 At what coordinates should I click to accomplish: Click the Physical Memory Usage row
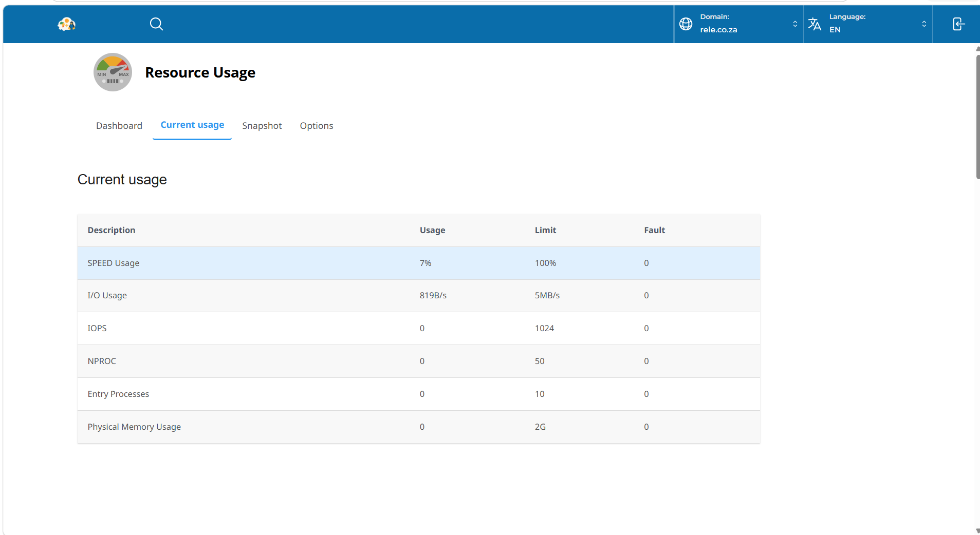pyautogui.click(x=419, y=427)
